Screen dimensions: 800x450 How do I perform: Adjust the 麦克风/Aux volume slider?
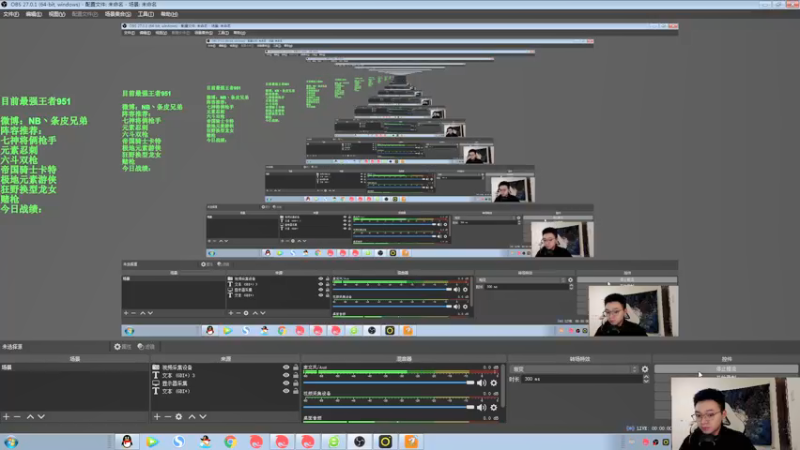[389, 383]
